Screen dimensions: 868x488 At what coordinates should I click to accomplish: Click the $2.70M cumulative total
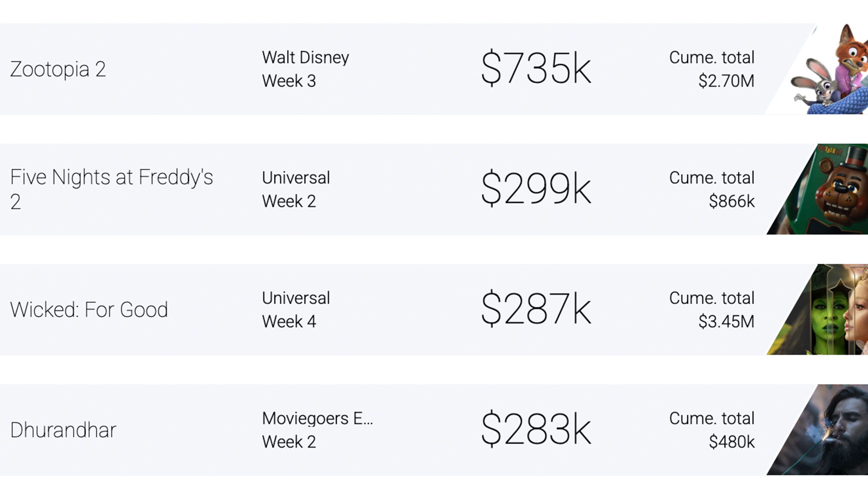click(x=726, y=81)
